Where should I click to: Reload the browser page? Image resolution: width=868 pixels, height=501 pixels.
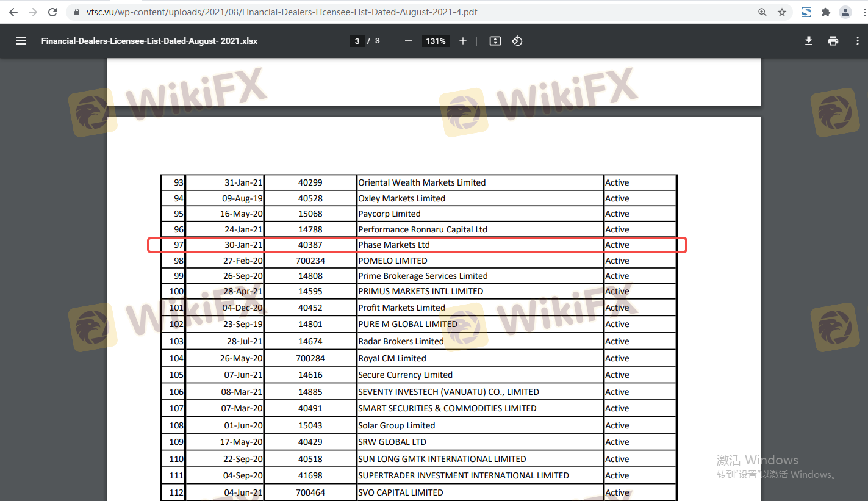(52, 12)
